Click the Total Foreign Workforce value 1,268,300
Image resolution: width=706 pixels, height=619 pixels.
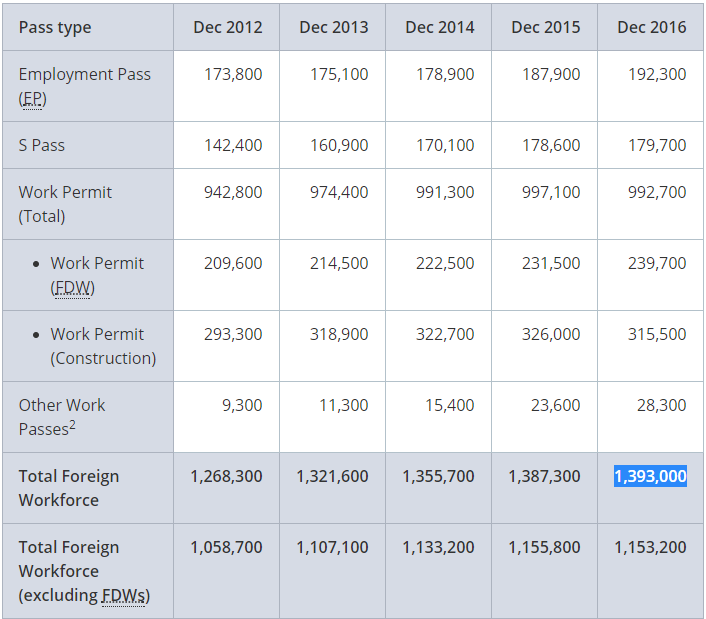(227, 476)
